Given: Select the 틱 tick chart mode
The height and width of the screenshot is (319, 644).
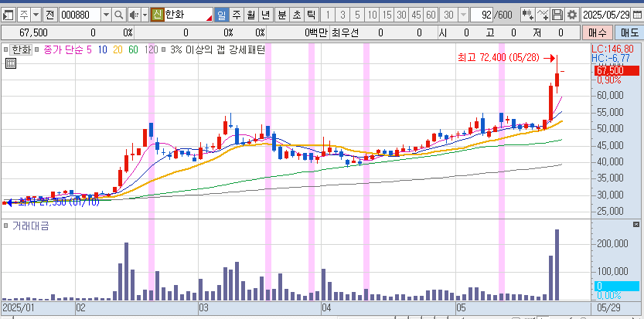Looking at the screenshot, I should (x=312, y=15).
